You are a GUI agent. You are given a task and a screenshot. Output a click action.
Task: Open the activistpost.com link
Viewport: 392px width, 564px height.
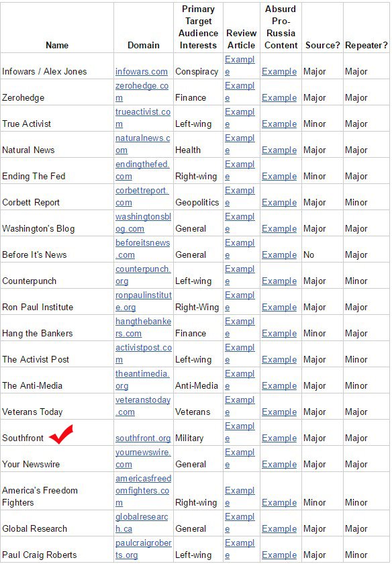[x=144, y=354]
